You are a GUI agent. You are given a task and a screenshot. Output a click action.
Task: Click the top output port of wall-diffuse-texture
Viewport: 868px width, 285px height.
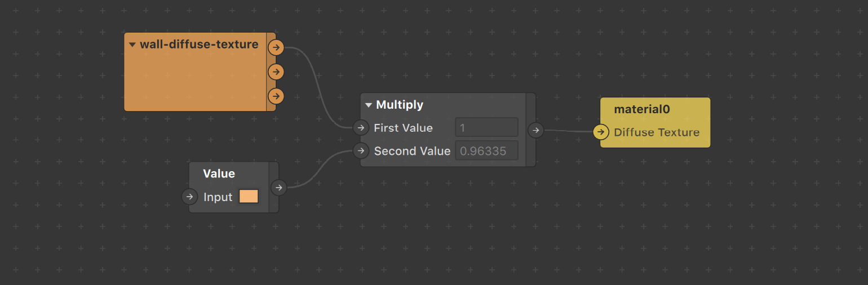click(276, 47)
